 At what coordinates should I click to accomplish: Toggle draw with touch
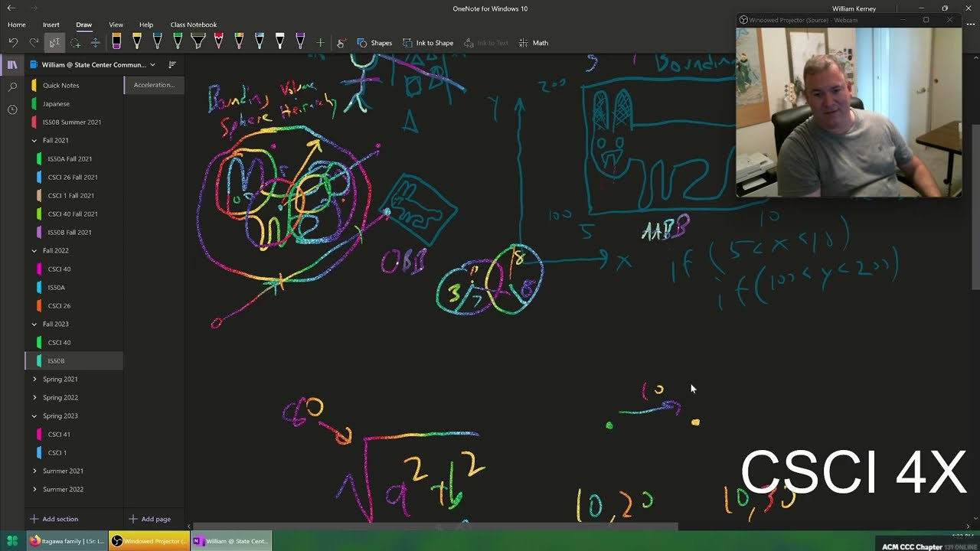tap(341, 43)
